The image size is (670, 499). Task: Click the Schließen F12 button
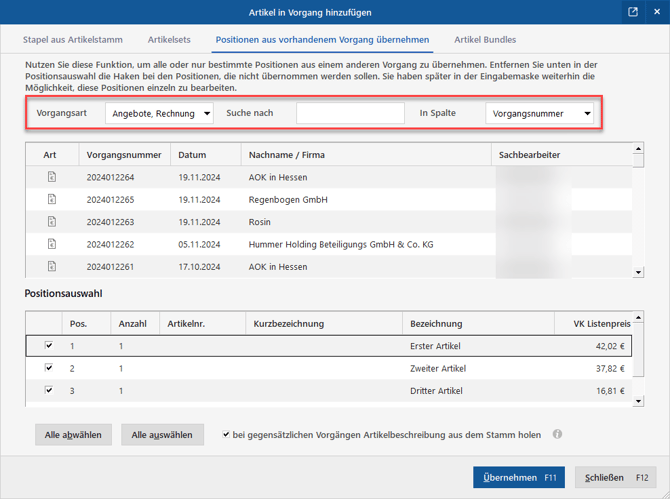[x=616, y=477]
